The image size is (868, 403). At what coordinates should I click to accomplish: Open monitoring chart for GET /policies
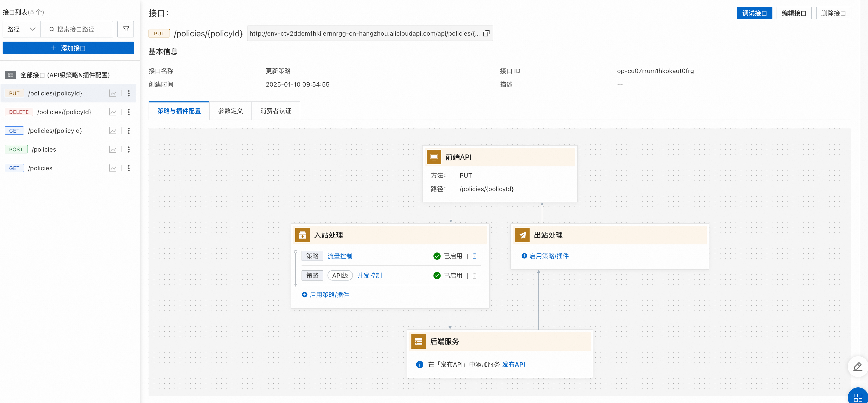tap(112, 168)
